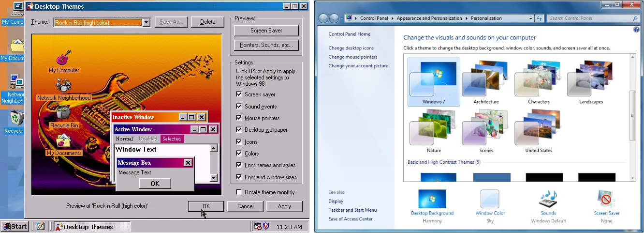Screen dimensions: 644x233
Task: Open the Theme dropdown list
Action: coord(146,22)
